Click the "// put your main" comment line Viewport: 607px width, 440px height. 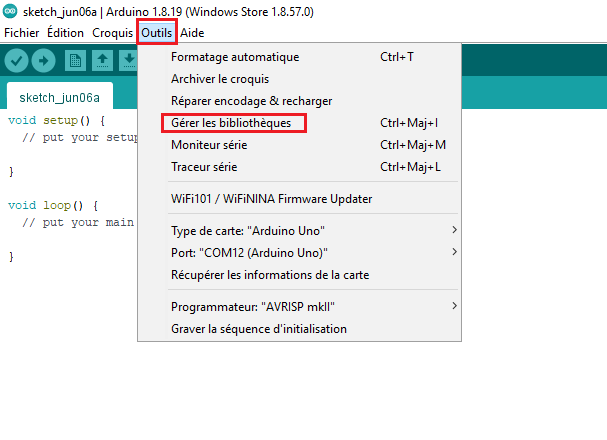pyautogui.click(x=78, y=223)
